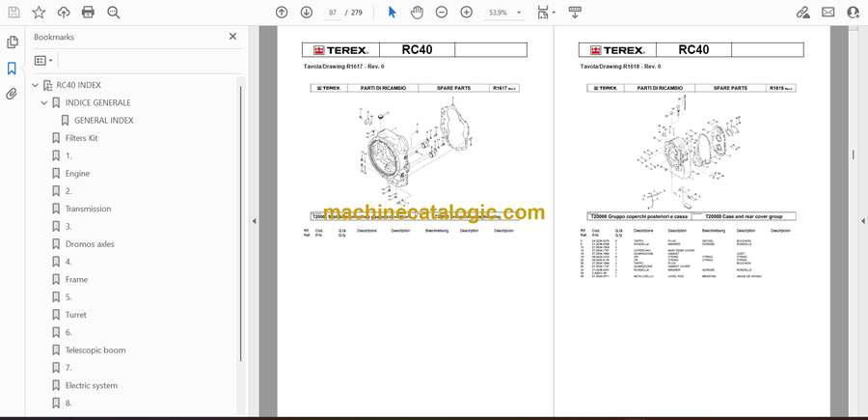Open the bookmark labeled 2.

coord(68,191)
